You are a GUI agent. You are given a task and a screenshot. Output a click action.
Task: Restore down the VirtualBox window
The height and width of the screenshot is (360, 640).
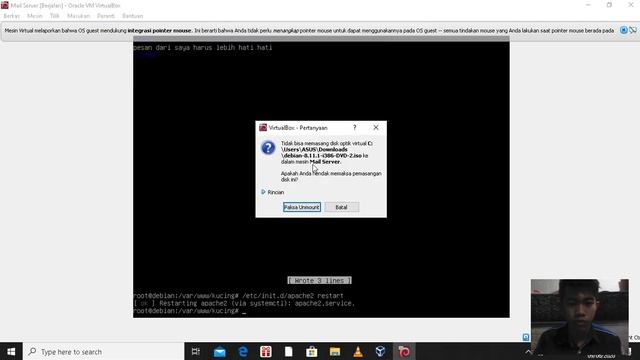click(609, 5)
